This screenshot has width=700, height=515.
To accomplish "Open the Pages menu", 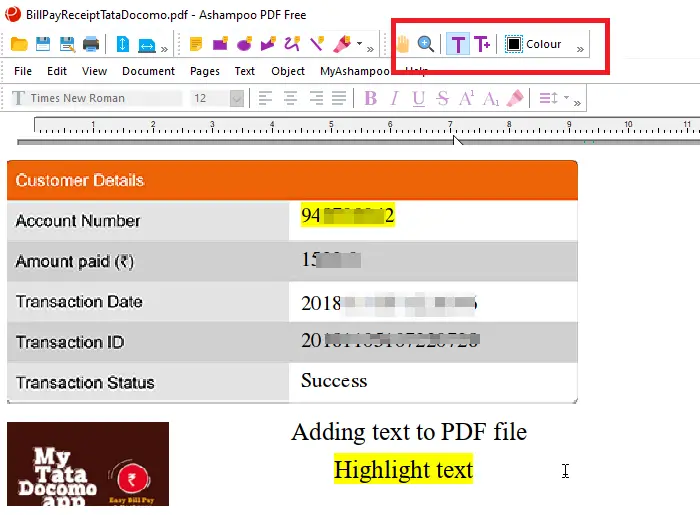I will pyautogui.click(x=204, y=71).
